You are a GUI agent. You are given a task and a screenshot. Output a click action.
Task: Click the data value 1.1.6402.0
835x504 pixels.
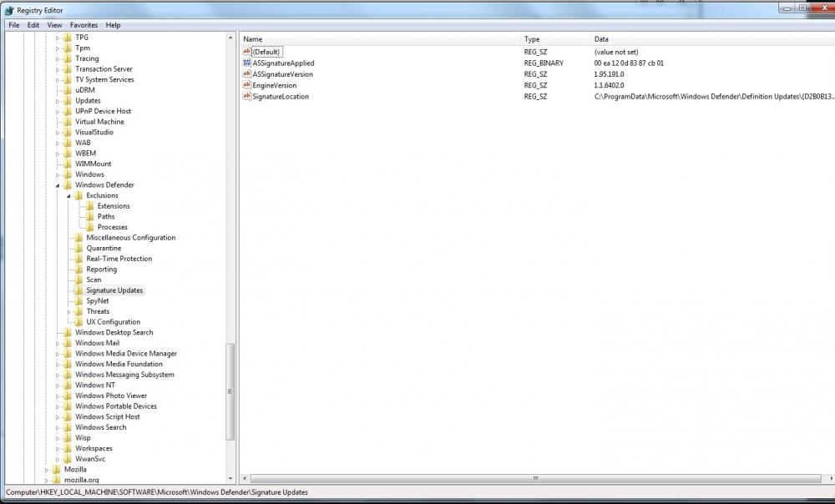tap(609, 85)
